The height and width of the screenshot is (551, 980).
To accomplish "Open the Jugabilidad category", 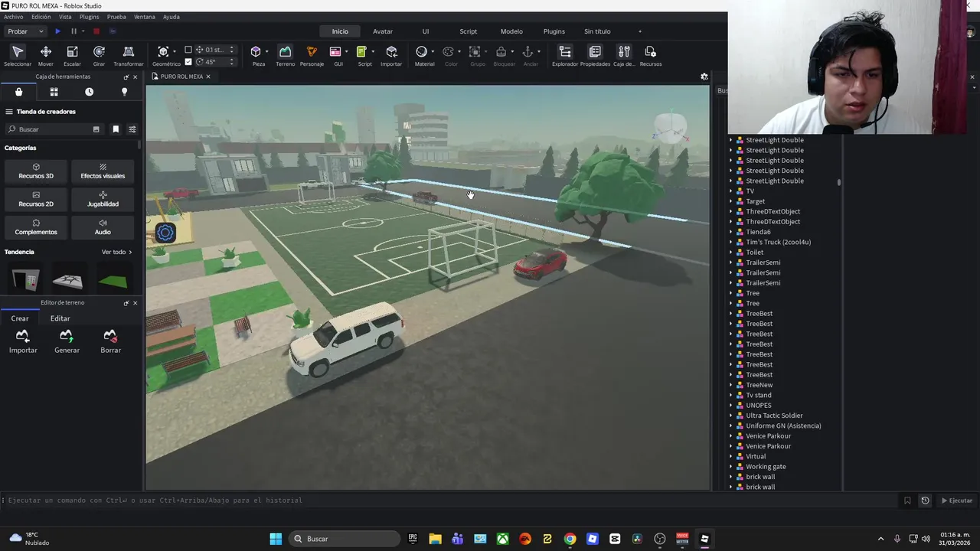I will click(x=103, y=199).
